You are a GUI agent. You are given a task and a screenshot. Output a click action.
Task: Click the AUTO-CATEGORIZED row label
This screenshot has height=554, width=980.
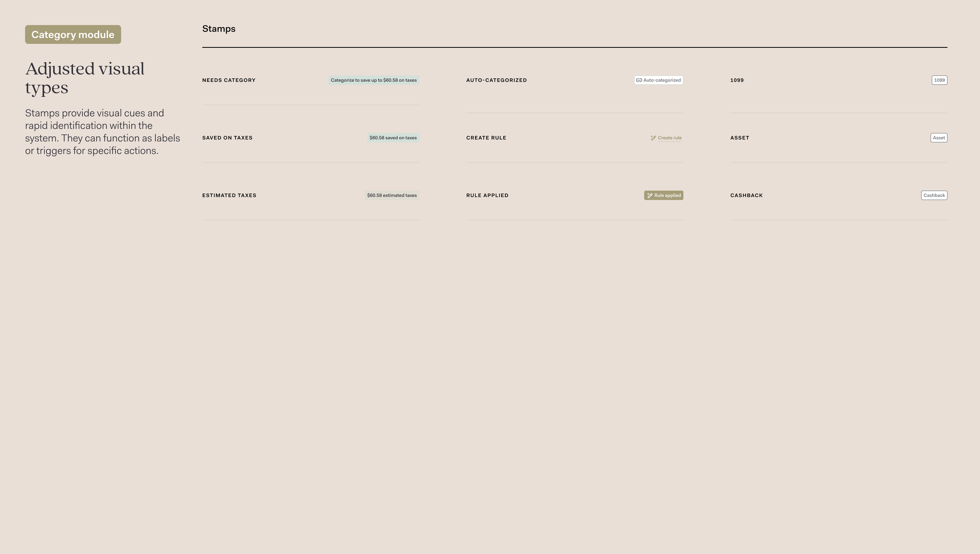tap(496, 80)
